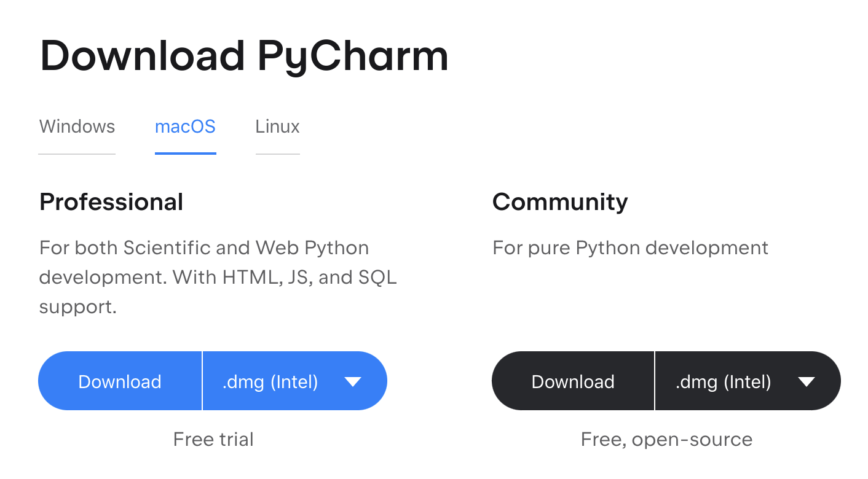
Task: Download PyCharm Professional edition
Action: point(120,381)
